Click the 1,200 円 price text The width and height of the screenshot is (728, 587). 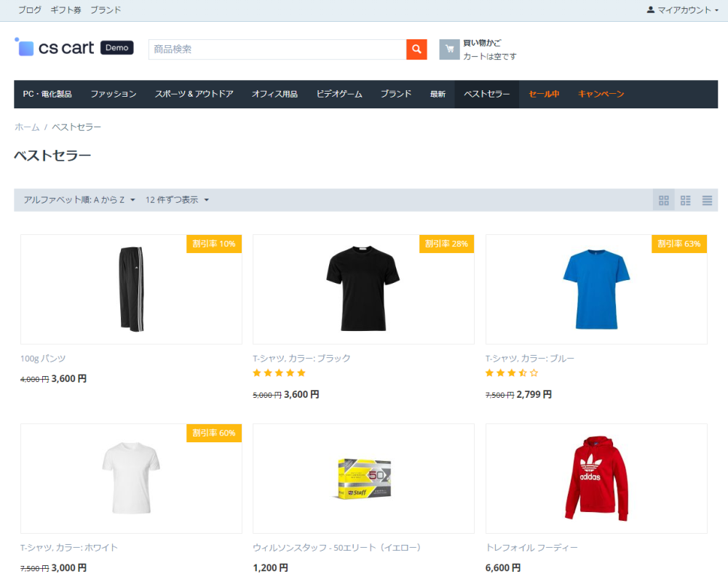click(x=270, y=568)
